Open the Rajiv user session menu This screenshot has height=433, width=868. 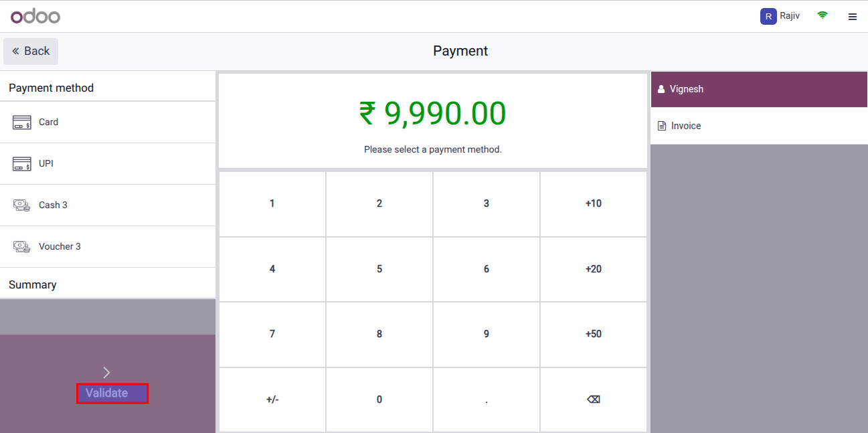click(780, 15)
